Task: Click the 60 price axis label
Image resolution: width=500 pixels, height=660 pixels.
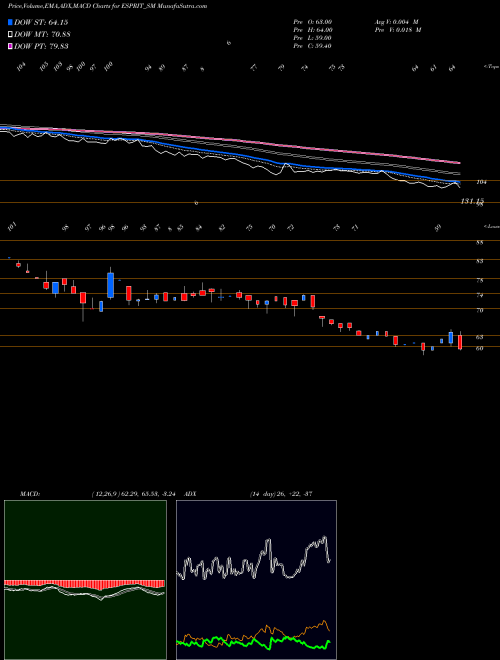Action: 480,349
